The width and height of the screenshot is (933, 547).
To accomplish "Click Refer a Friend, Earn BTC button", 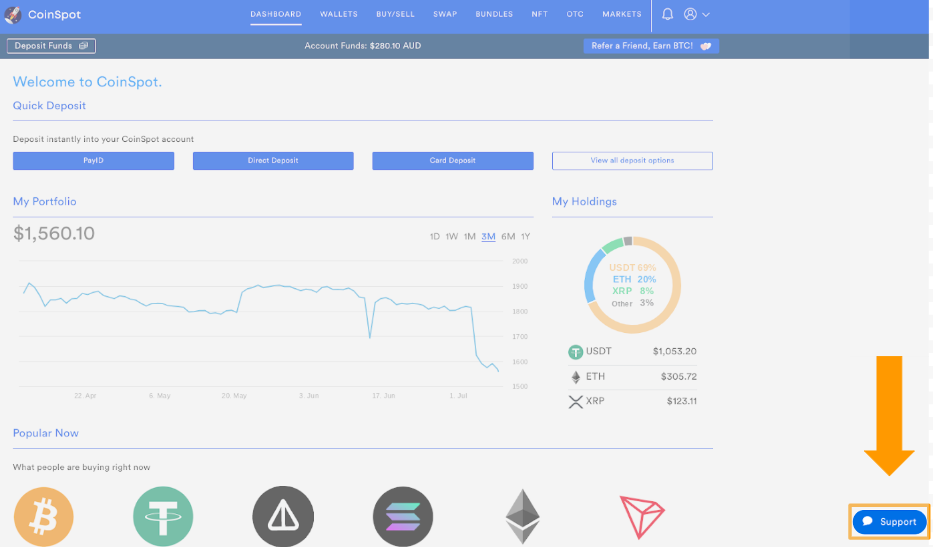I will tap(651, 46).
